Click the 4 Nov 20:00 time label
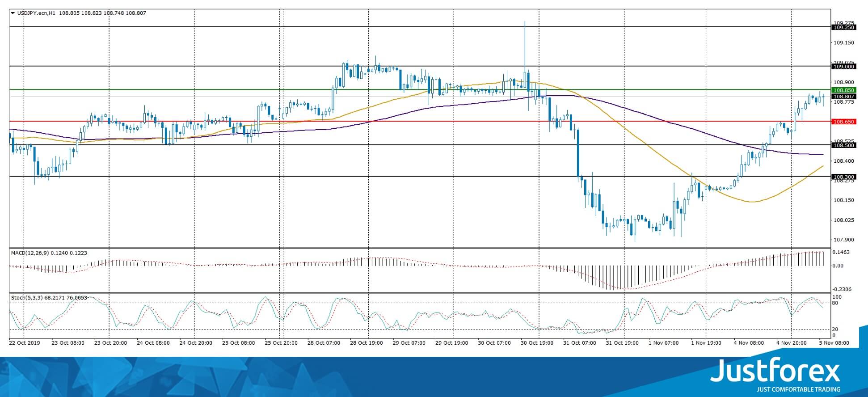868x397 pixels. click(792, 343)
